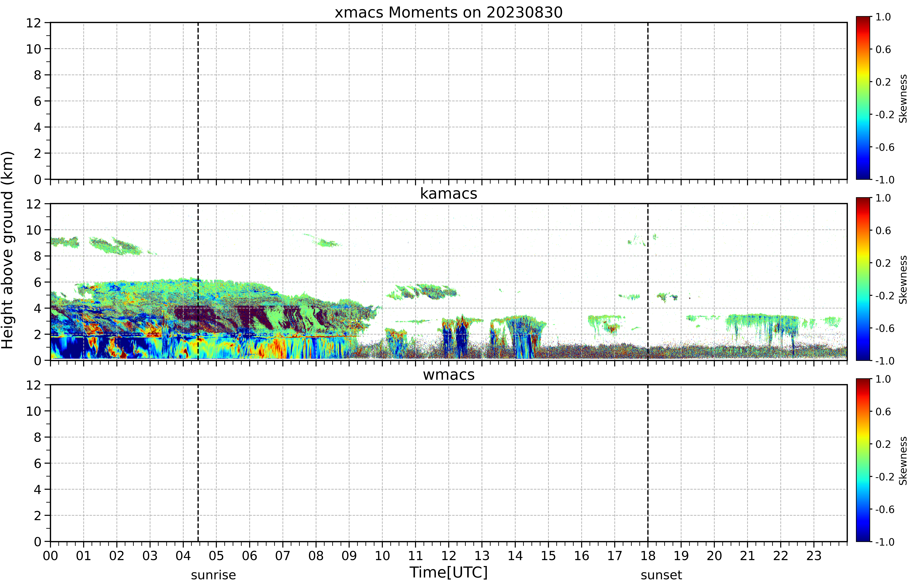Click the "6" height tick of the top panel
Viewport: 914px width, 588px height.
37,101
